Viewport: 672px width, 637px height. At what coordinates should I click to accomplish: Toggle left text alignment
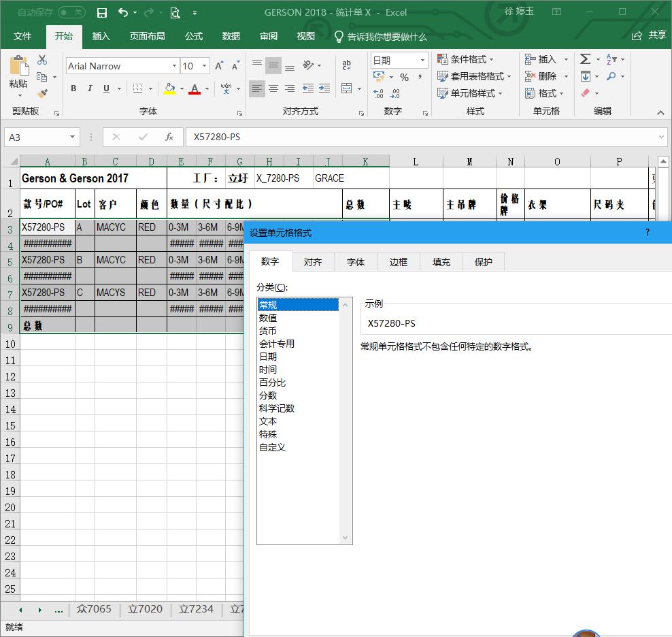tap(257, 88)
